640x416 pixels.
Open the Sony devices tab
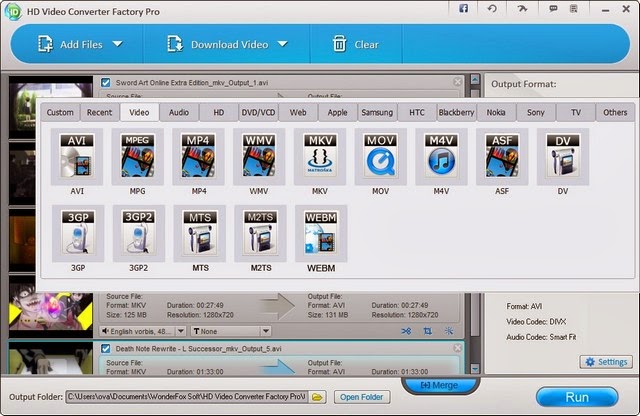[x=536, y=112]
